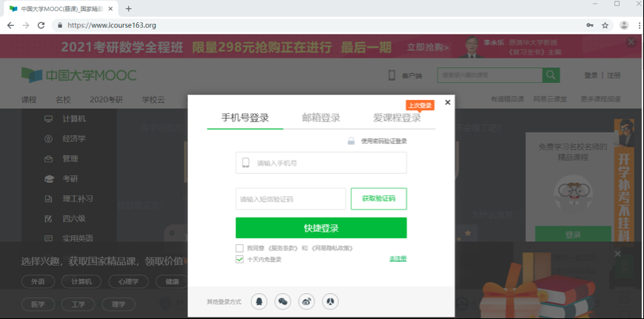Open a new browser tab
This screenshot has height=319, width=644.
pyautogui.click(x=129, y=8)
